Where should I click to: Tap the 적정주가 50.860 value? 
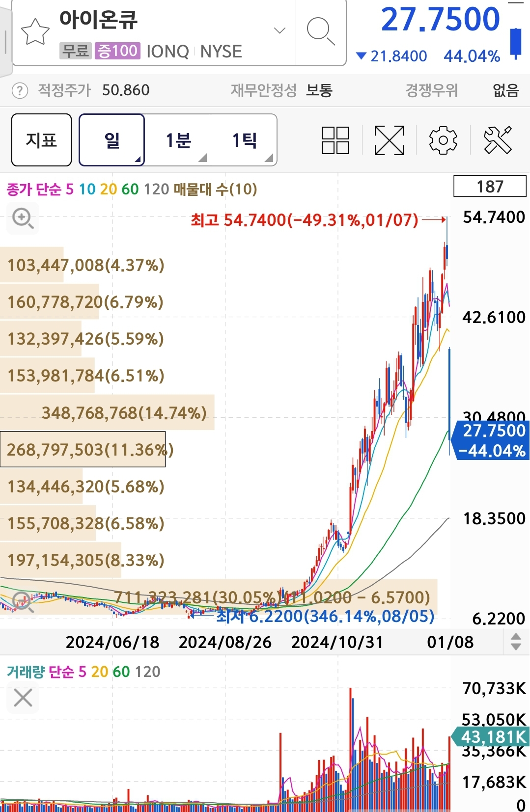(x=126, y=90)
